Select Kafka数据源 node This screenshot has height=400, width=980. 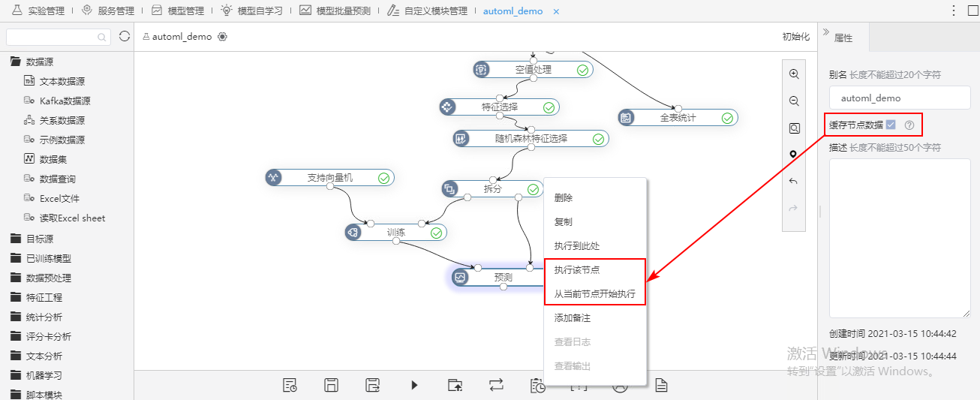coord(57,101)
